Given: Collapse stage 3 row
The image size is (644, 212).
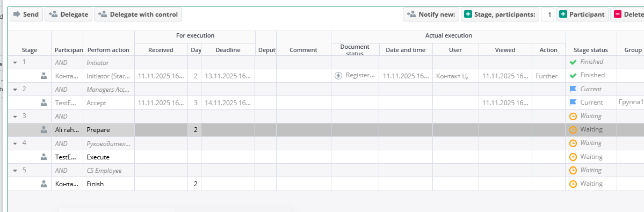Looking at the screenshot, I should [x=15, y=116].
